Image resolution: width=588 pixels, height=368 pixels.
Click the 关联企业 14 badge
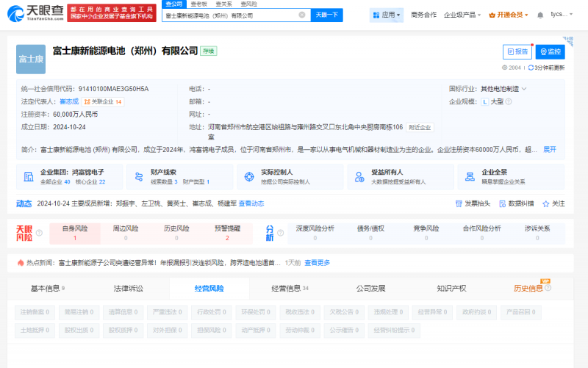tap(103, 101)
